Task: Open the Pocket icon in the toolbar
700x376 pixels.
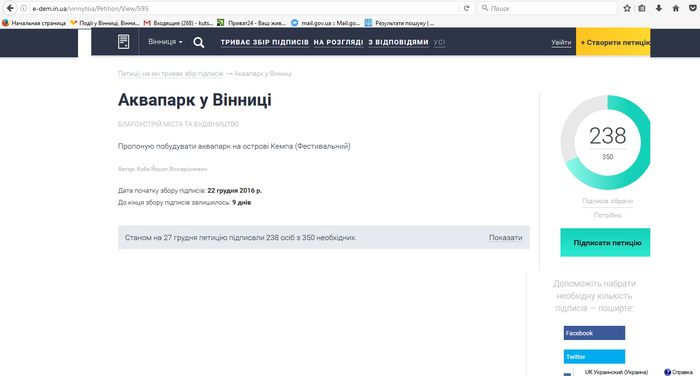Action: 693,8
